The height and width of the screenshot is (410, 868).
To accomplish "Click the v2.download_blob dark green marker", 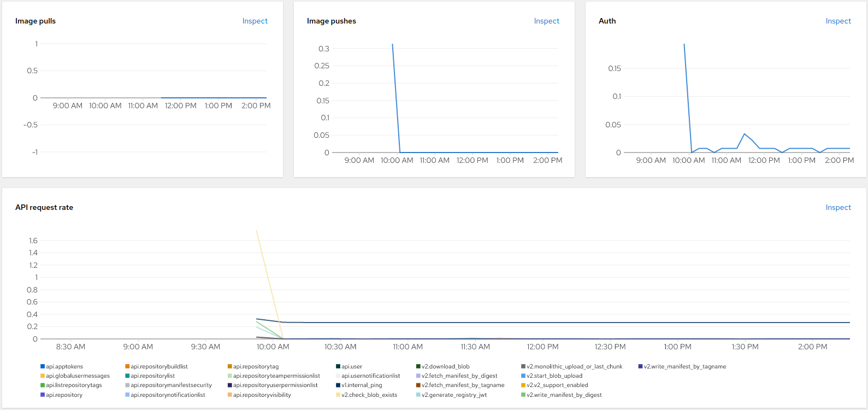I will (x=418, y=367).
